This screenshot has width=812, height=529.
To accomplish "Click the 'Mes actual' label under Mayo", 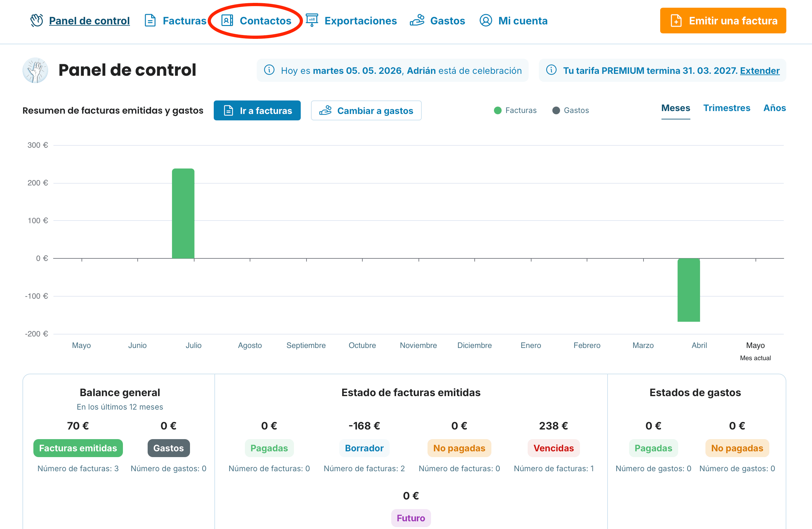I will pyautogui.click(x=756, y=358).
